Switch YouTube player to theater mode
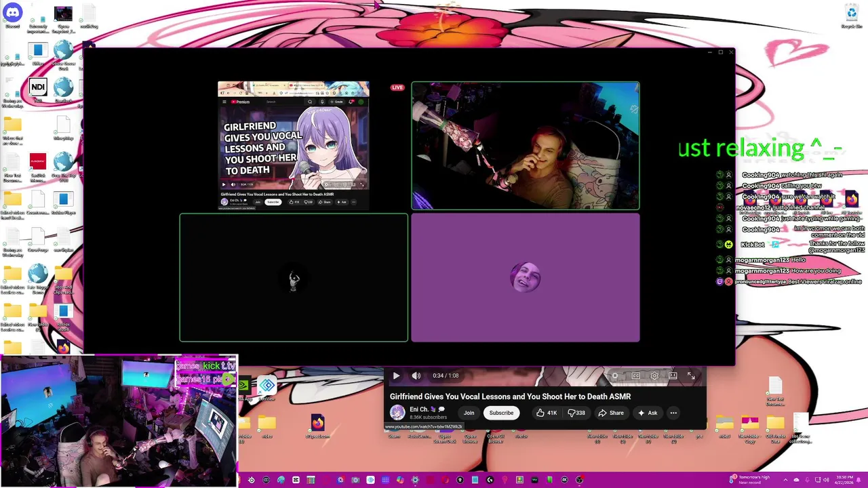 coord(673,375)
